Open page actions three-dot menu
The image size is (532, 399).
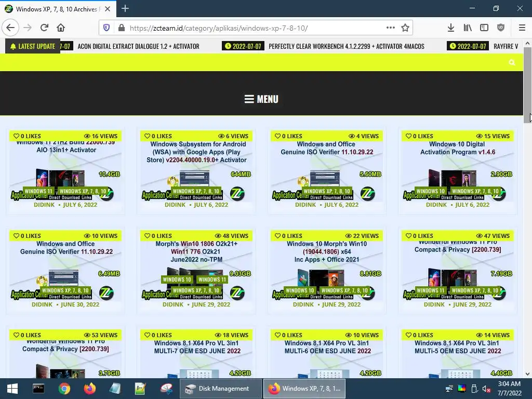391,28
